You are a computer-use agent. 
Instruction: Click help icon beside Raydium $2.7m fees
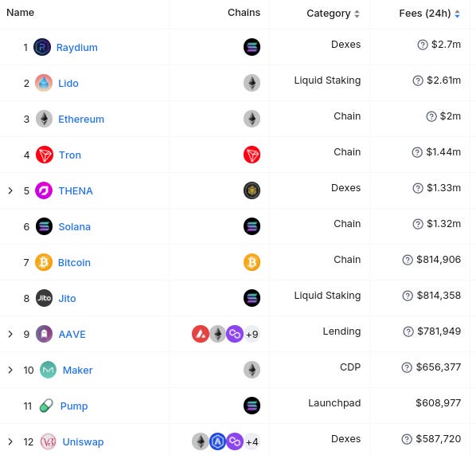click(423, 45)
